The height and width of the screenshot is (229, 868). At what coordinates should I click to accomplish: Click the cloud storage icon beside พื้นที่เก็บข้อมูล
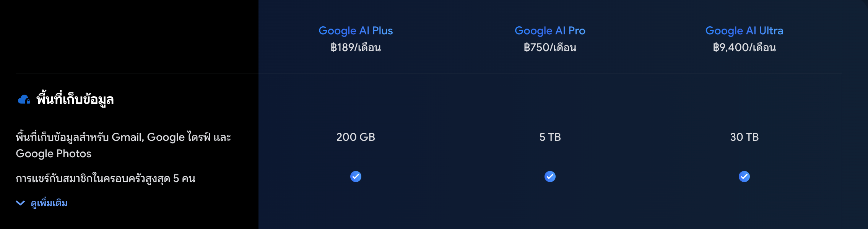coord(24,100)
